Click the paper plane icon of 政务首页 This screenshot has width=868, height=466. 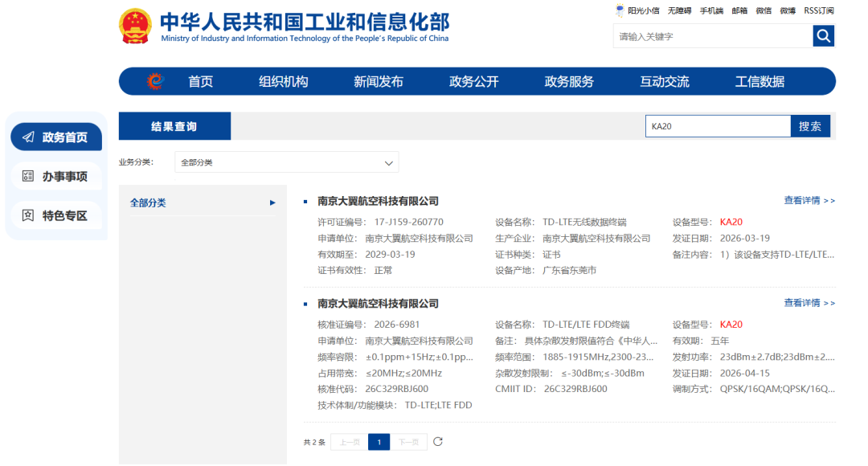28,137
